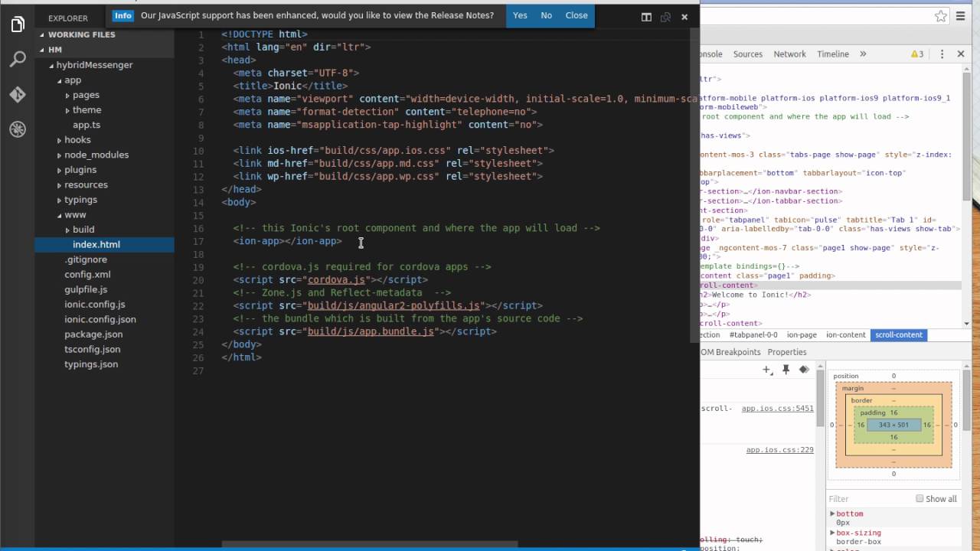Open app.ios.css:229 source link
This screenshot has height=551, width=980.
pos(779,450)
